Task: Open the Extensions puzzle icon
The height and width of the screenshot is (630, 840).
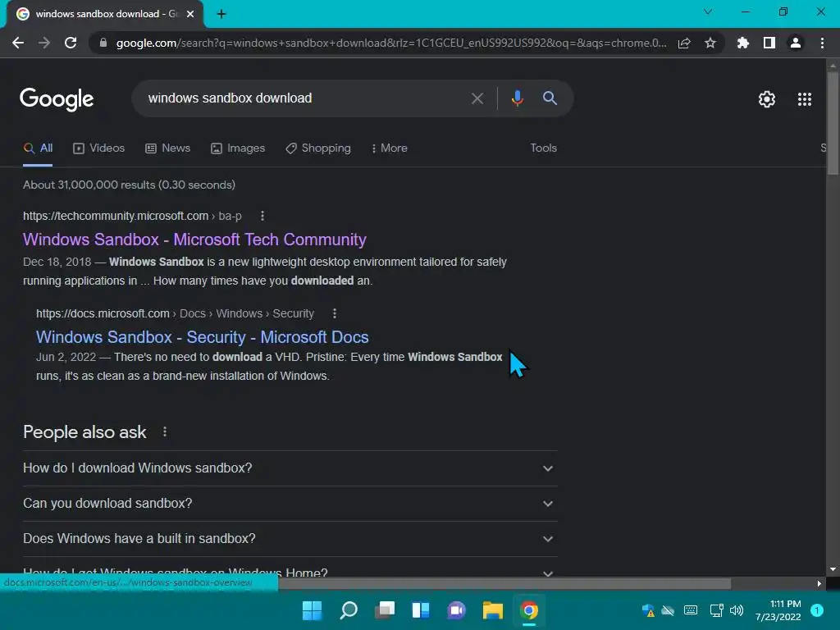Action: pyautogui.click(x=743, y=43)
